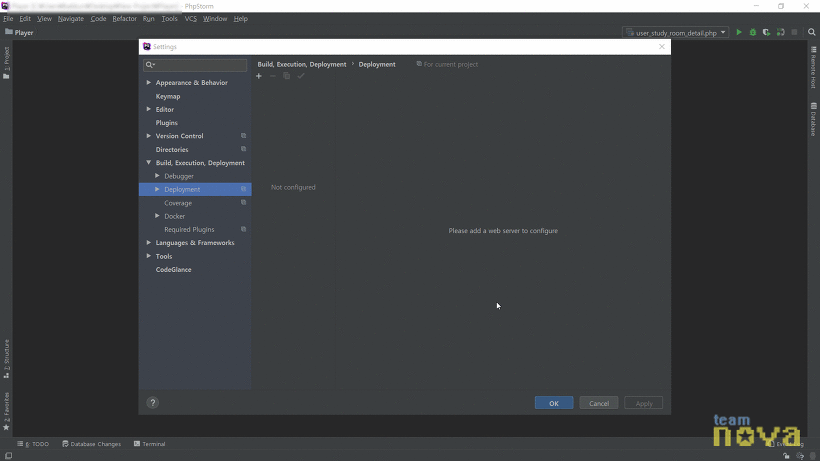
Task: Collapse Build, Execution, Deployment section
Action: click(x=149, y=163)
